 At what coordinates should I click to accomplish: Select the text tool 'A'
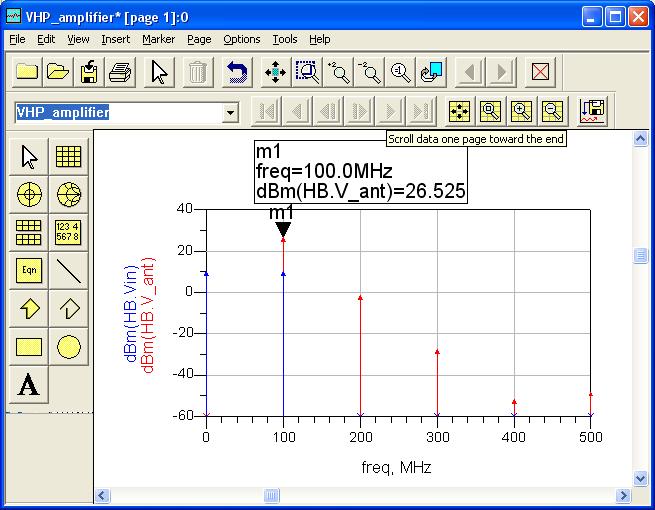pyautogui.click(x=29, y=385)
